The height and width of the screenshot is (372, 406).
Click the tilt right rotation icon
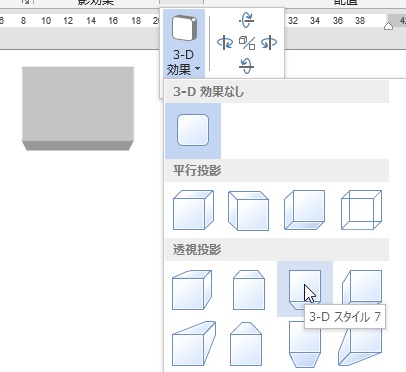click(269, 43)
